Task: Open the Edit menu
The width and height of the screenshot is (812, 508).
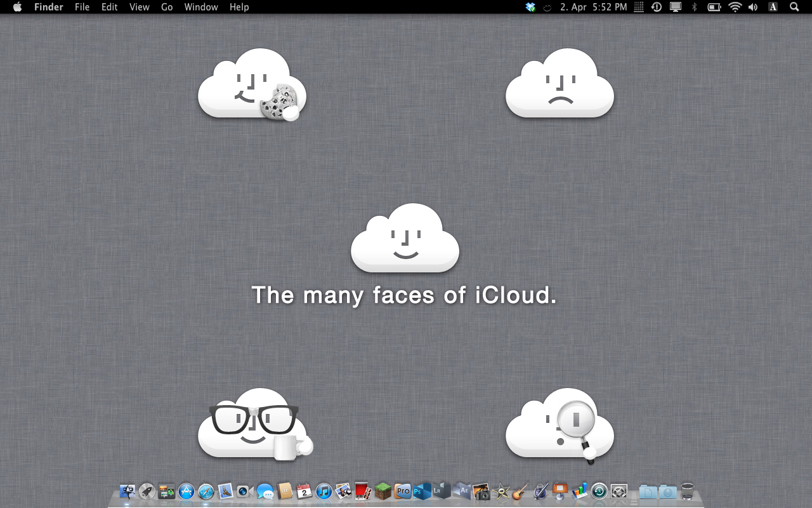Action: click(x=110, y=7)
